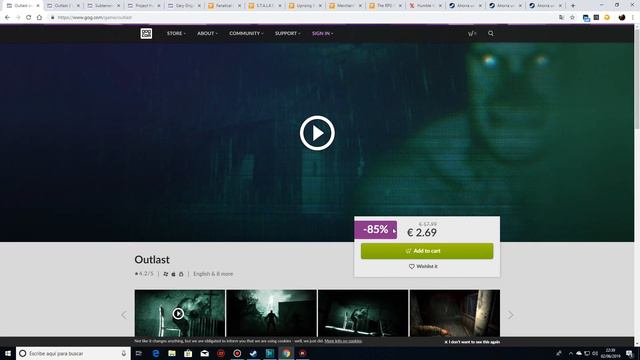Dismiss cookies with I don't want to see this again
640x360 pixels.
pyautogui.click(x=472, y=342)
